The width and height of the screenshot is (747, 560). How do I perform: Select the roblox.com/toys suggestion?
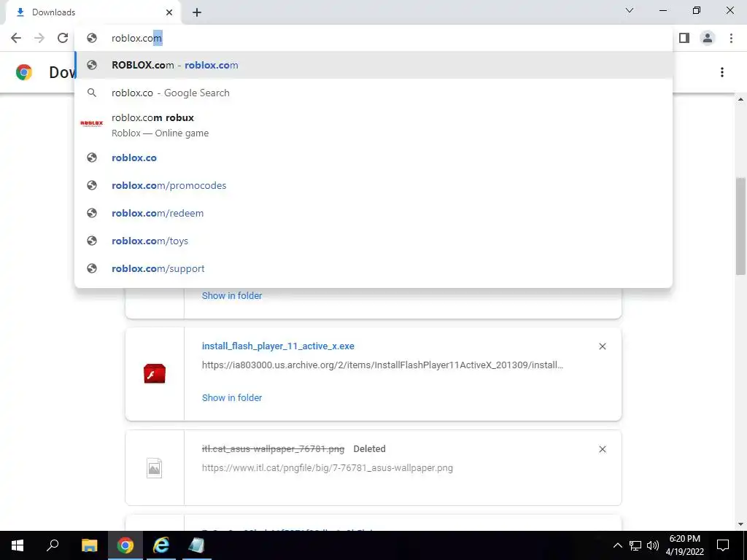point(374,241)
